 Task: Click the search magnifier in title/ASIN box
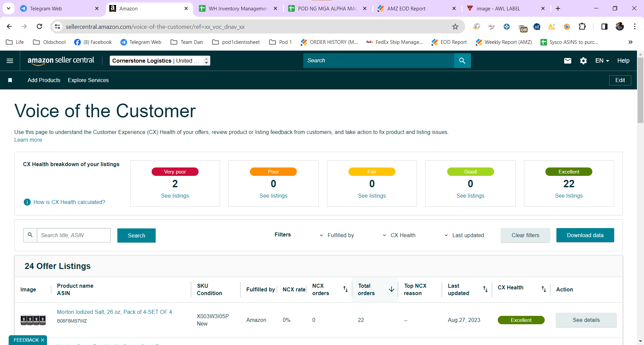(30, 235)
